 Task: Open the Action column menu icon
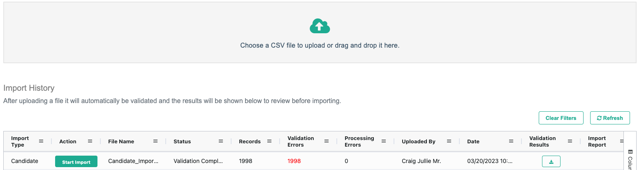pyautogui.click(x=90, y=141)
